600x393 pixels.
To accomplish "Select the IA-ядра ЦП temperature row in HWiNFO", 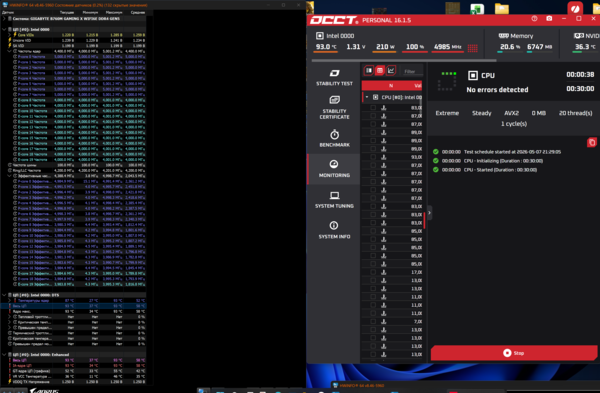I will coord(77,365).
